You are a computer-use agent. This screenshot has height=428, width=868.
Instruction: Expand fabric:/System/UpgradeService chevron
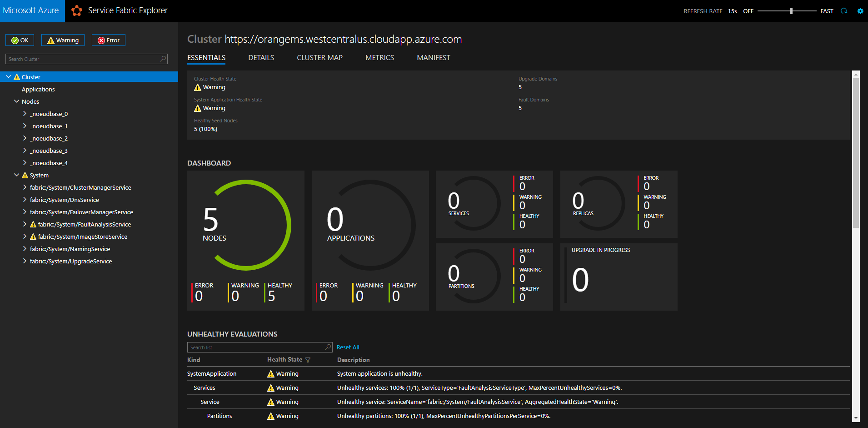[25, 261]
